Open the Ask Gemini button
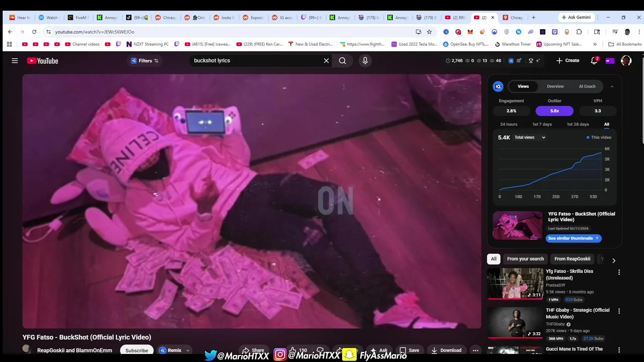 coord(576,17)
